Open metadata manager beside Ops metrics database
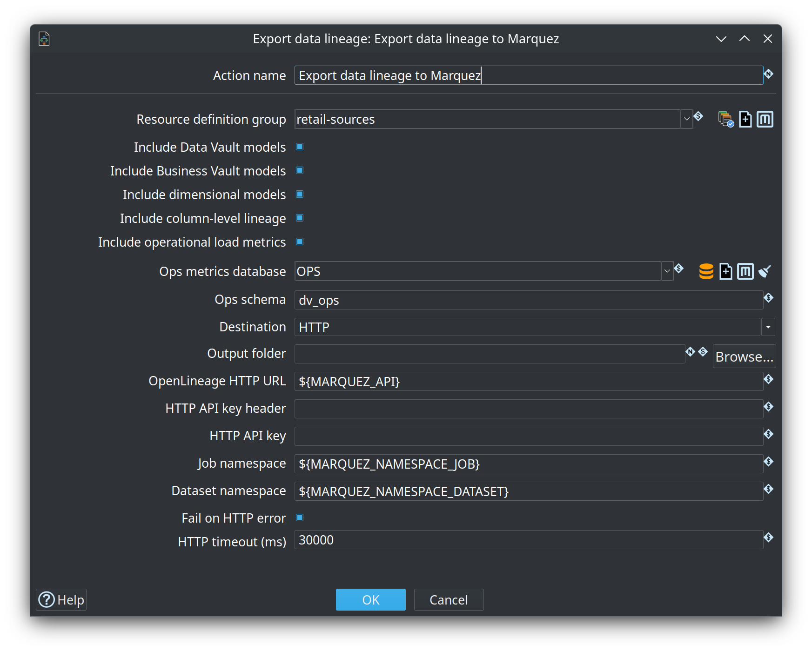 pyautogui.click(x=745, y=271)
